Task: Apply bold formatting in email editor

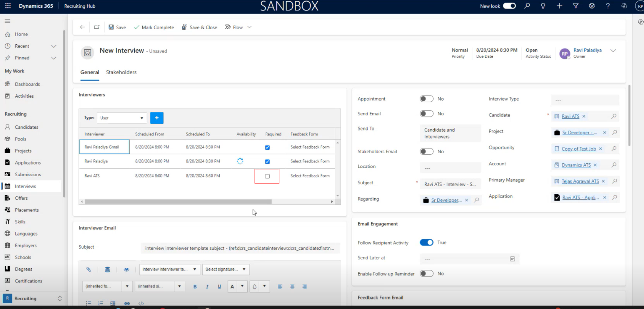Action: tap(195, 287)
